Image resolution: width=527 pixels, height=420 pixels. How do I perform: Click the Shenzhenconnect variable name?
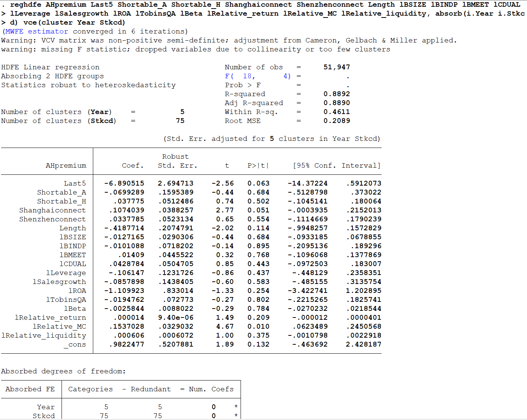[53, 219]
